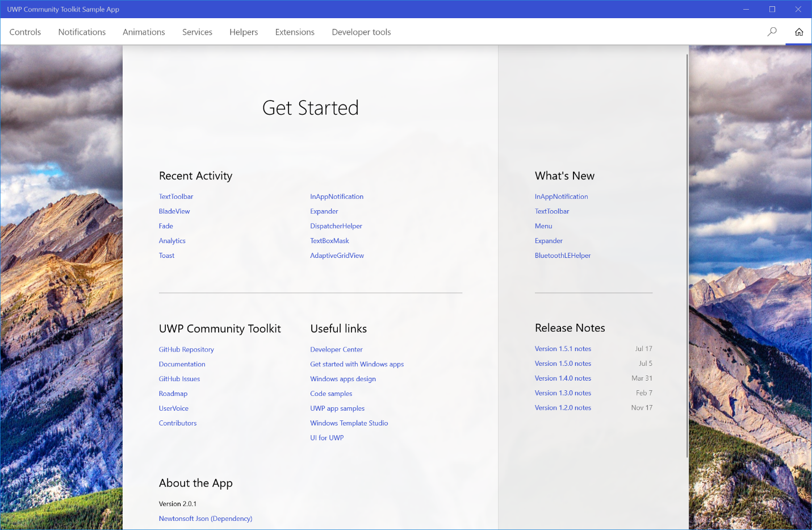Open InAppNotification under Recent Activity
Screen dimensions: 812x530
click(x=337, y=197)
